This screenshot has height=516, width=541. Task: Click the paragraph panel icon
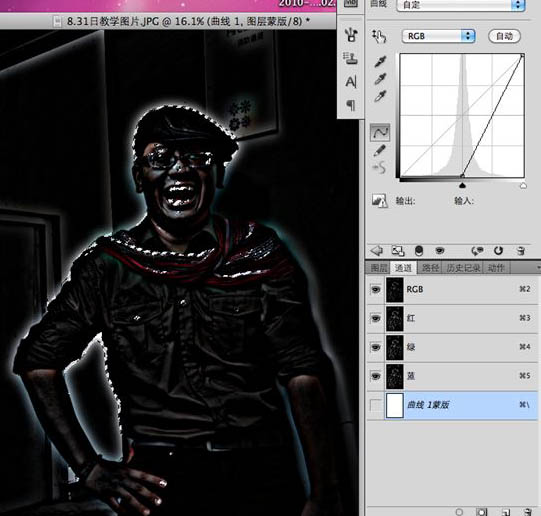coord(351,105)
